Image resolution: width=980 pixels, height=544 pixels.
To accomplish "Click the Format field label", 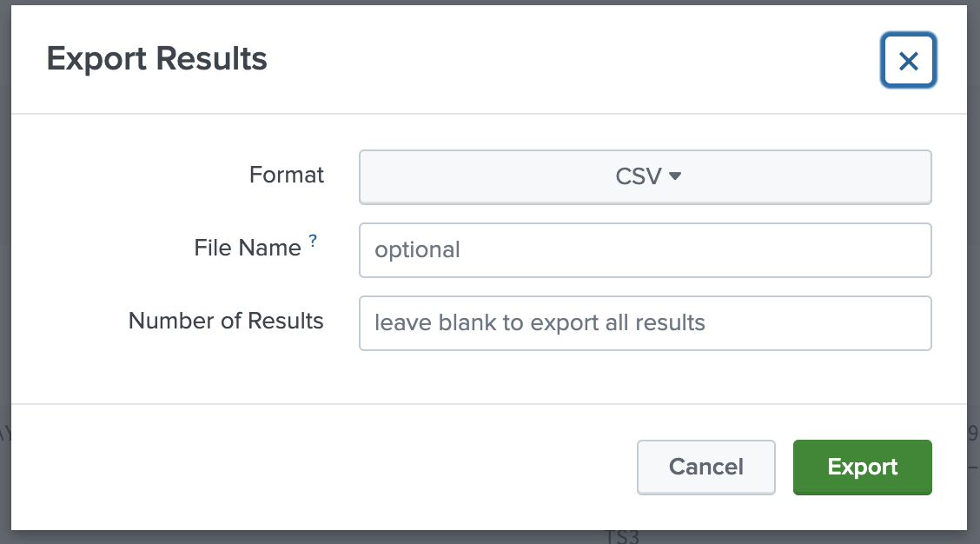I will point(287,175).
